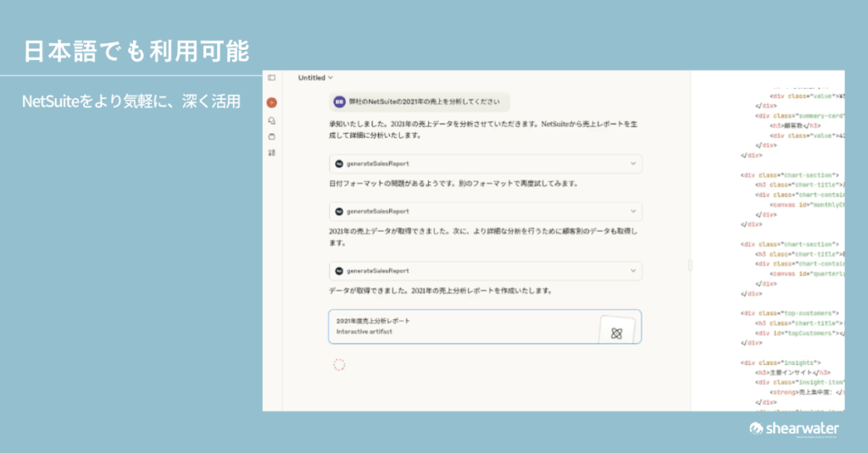The height and width of the screenshot is (453, 868).
Task: Click the first generateSalesReport tool icon
Action: click(x=339, y=163)
